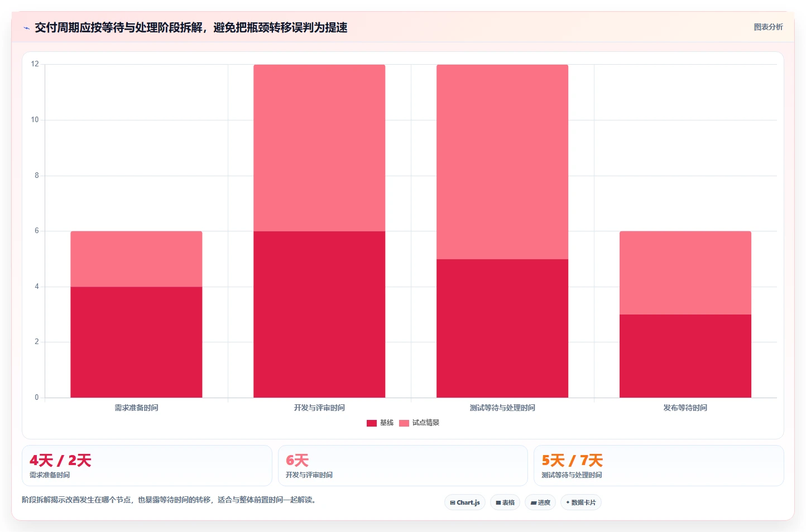Screen dimensions: 806x532
Task: Click the small icon beside the header title
Action: 26,28
